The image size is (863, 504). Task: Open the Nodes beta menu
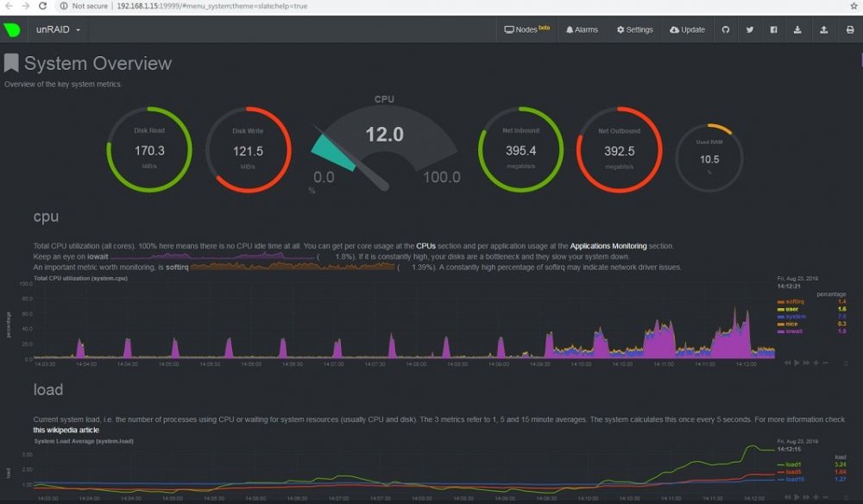(x=526, y=29)
